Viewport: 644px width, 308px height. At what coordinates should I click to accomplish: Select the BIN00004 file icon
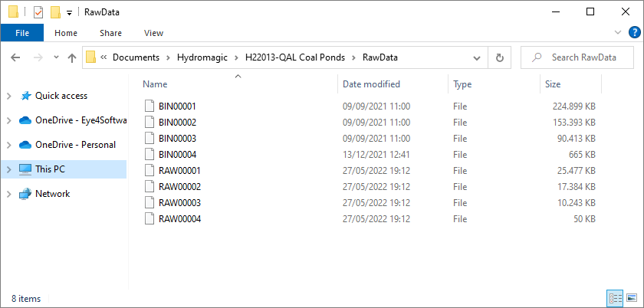150,155
